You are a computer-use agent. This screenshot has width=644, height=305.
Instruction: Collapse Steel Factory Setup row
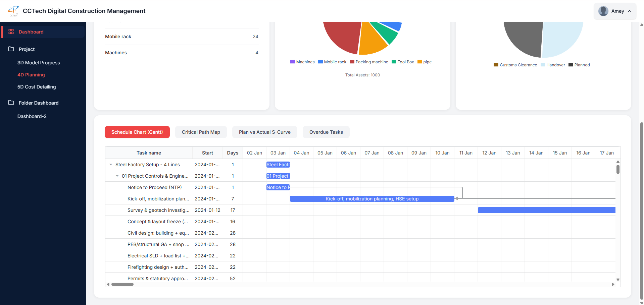pos(111,165)
